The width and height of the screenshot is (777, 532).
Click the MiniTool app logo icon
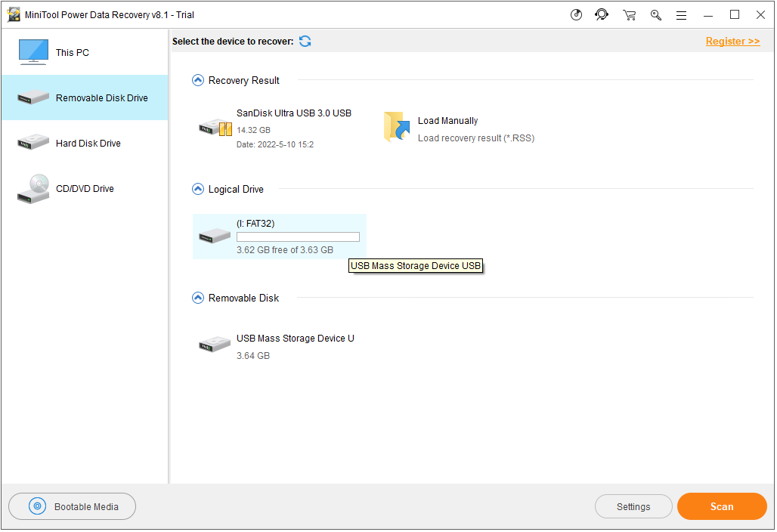(14, 15)
